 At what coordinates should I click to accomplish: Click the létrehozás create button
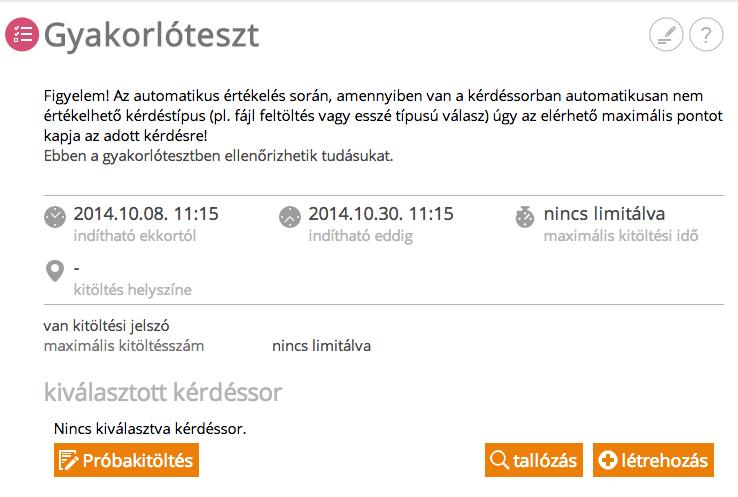click(653, 460)
